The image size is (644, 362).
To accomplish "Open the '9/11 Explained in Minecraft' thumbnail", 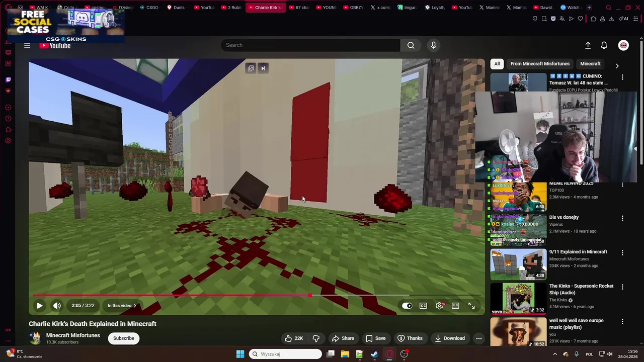I will (x=518, y=264).
